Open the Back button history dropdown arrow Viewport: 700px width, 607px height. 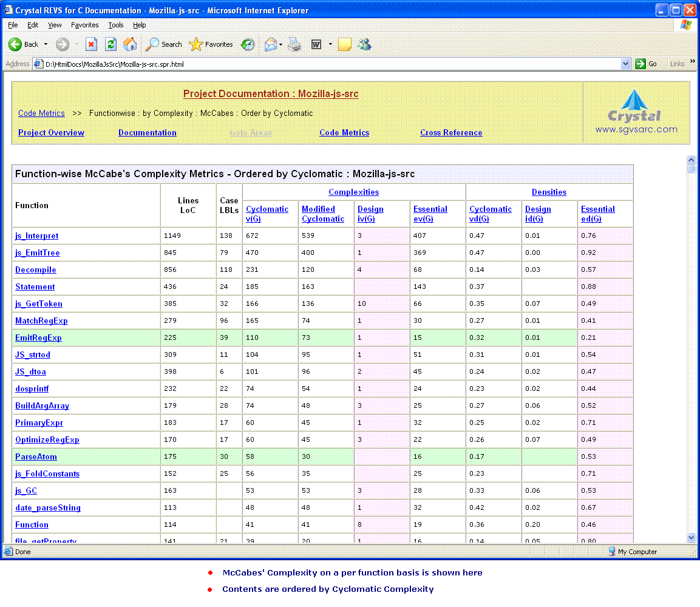[x=46, y=44]
